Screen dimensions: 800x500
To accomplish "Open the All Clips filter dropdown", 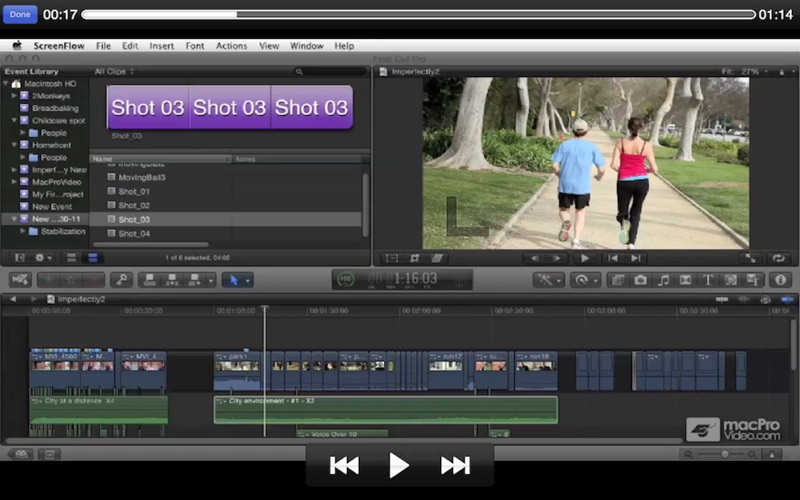I will (114, 71).
